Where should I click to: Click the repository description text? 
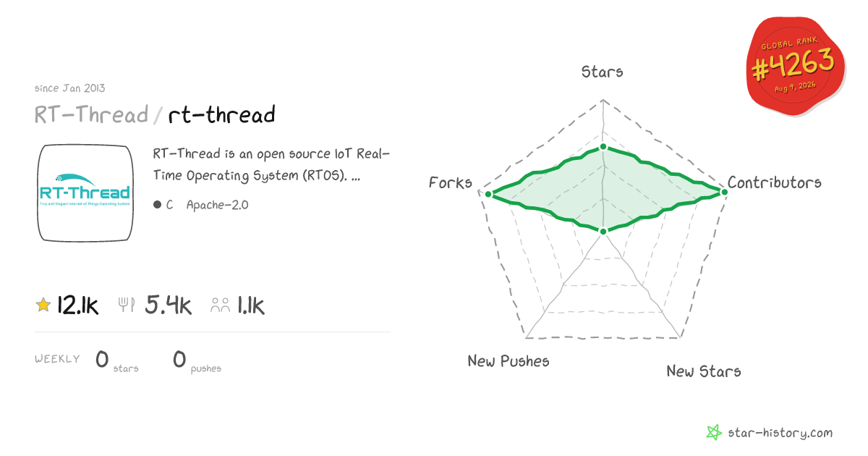pos(271,164)
